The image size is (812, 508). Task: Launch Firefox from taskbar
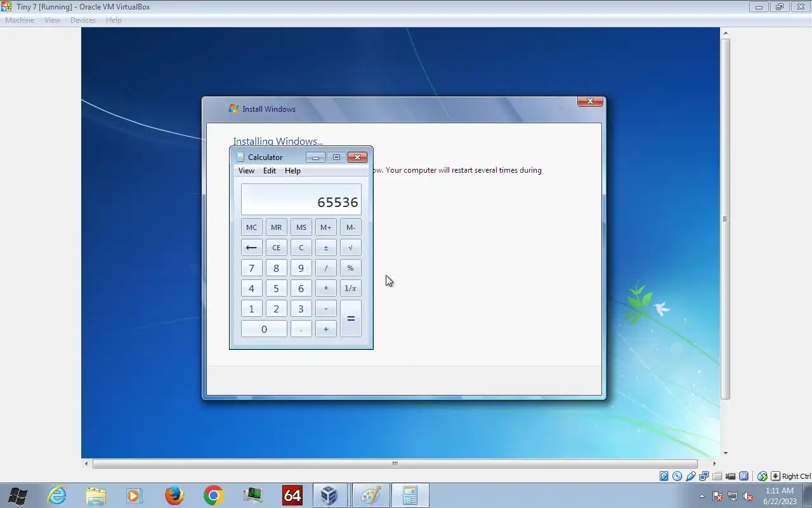click(x=174, y=495)
